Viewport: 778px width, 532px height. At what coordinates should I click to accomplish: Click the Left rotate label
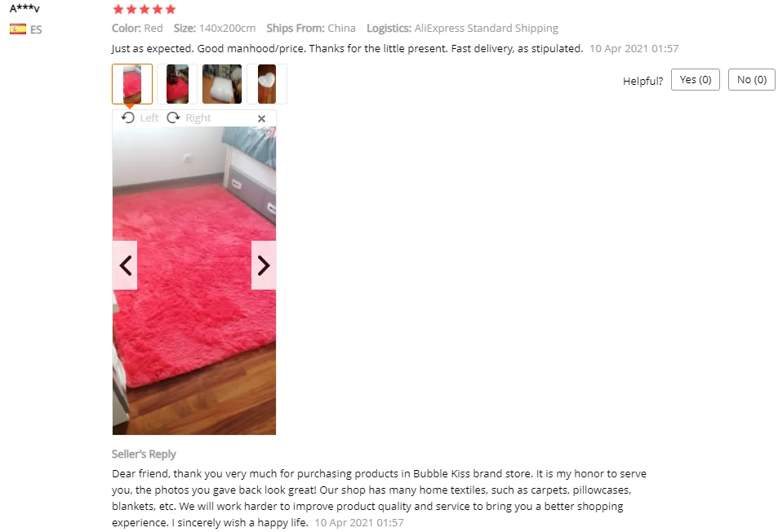point(149,118)
